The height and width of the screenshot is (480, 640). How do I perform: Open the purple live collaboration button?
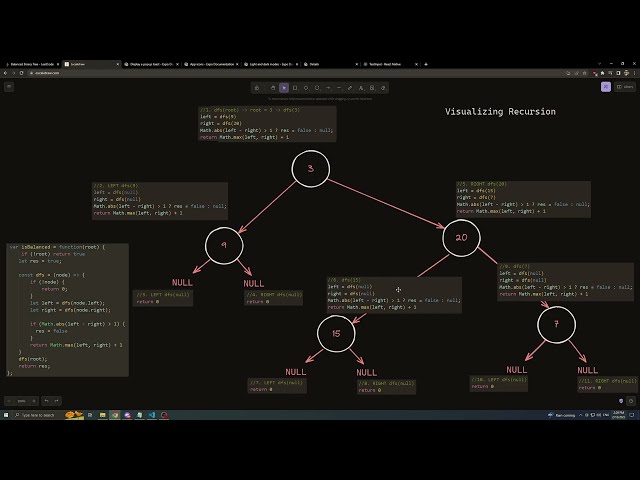606,87
